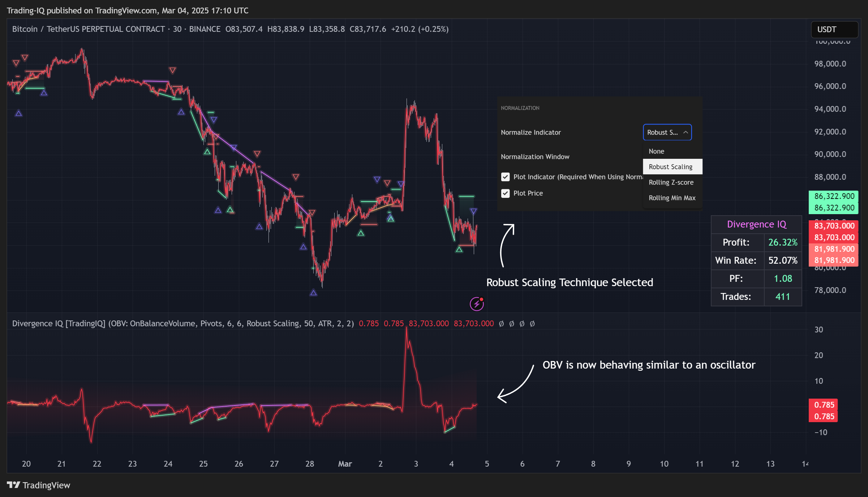The height and width of the screenshot is (497, 868).
Task: Select None in normalization list
Action: [x=673, y=151]
